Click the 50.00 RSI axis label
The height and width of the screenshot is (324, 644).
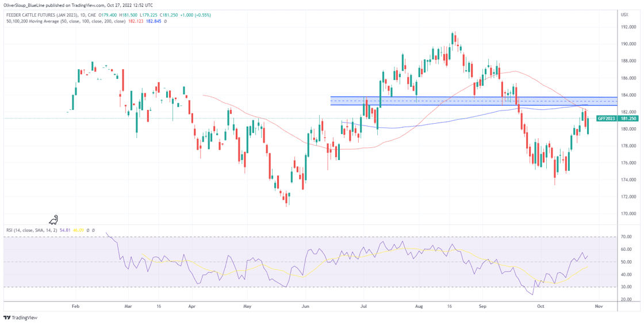coord(626,262)
